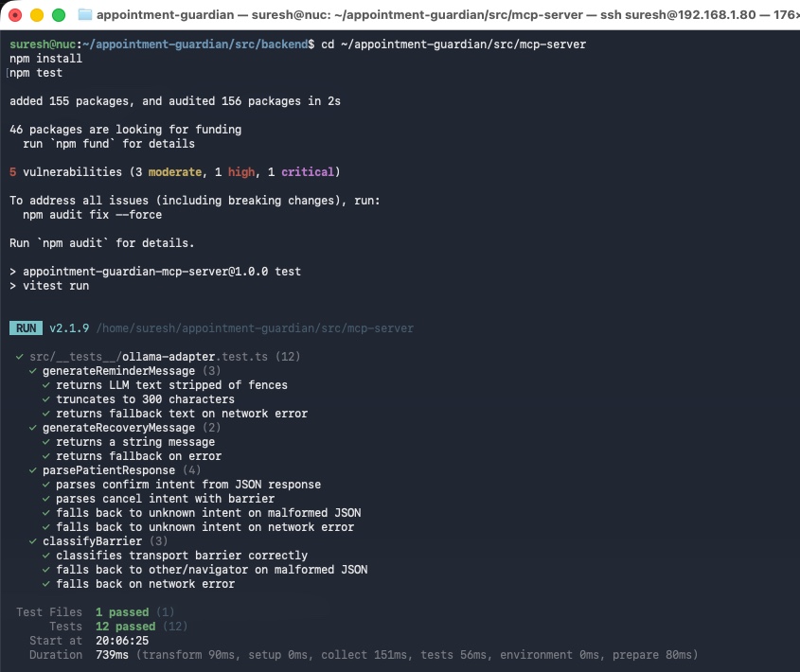Screen dimensions: 800x672
Task: Click checkmark beside 'returns LLM text stripped of fences'
Action: coord(46,385)
